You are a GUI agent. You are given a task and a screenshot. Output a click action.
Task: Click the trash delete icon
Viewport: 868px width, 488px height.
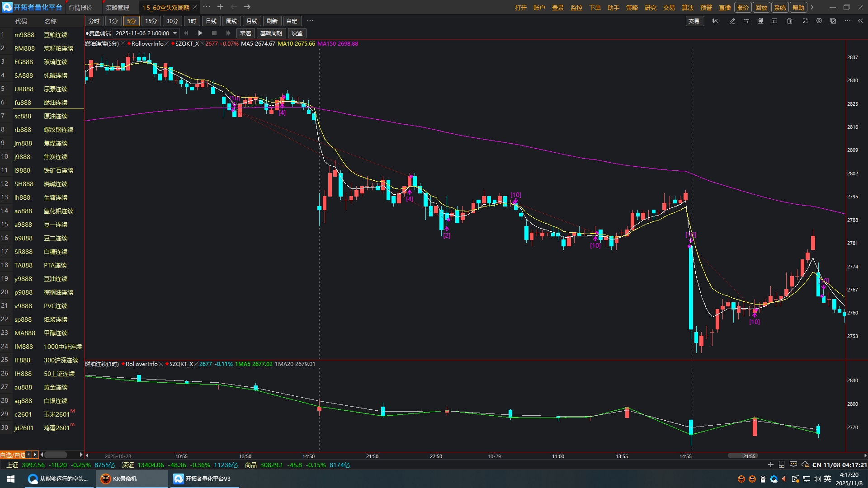[x=789, y=21]
